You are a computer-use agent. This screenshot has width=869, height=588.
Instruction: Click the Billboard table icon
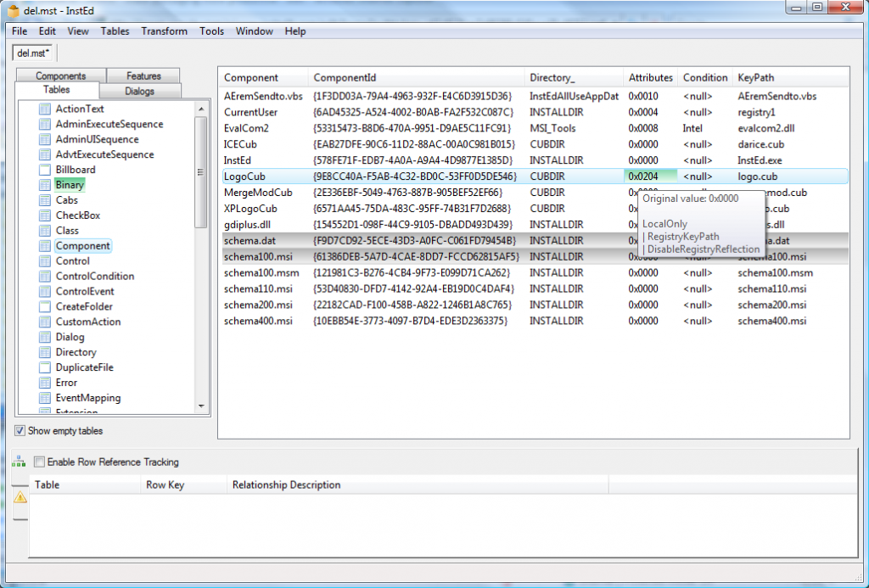(44, 169)
